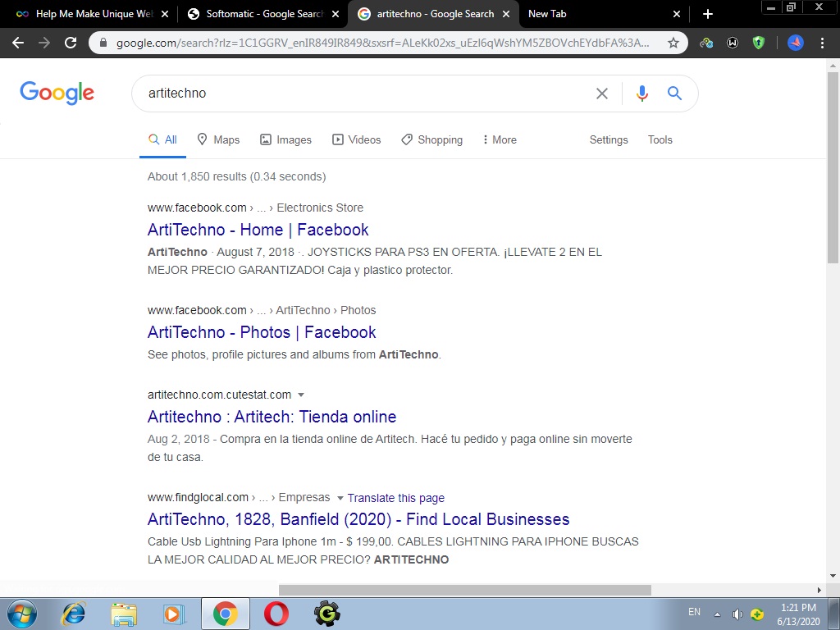This screenshot has height=630, width=840.
Task: Open the ArtiTechno - Home | Facebook result
Action: click(258, 230)
